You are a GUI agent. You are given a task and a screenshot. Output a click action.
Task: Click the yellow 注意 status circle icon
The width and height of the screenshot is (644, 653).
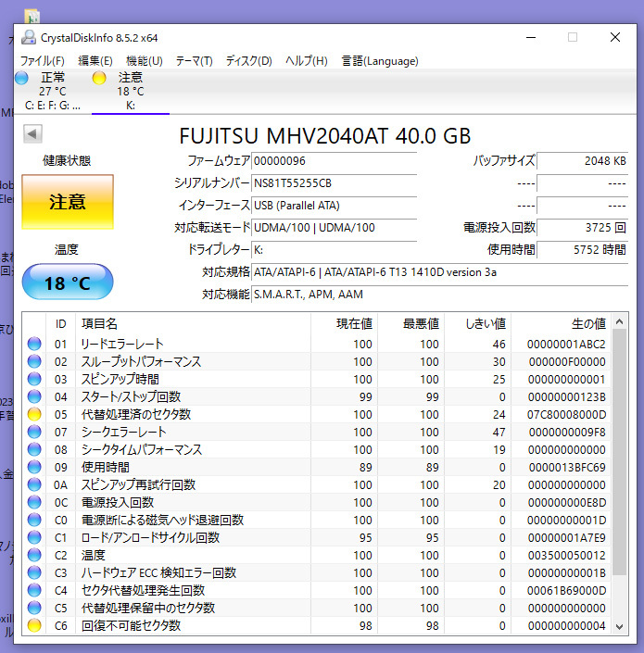pyautogui.click(x=99, y=78)
